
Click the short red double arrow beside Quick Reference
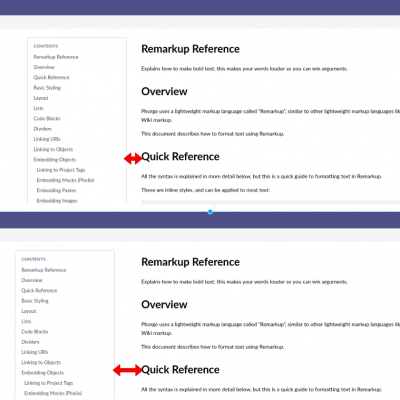[133, 159]
